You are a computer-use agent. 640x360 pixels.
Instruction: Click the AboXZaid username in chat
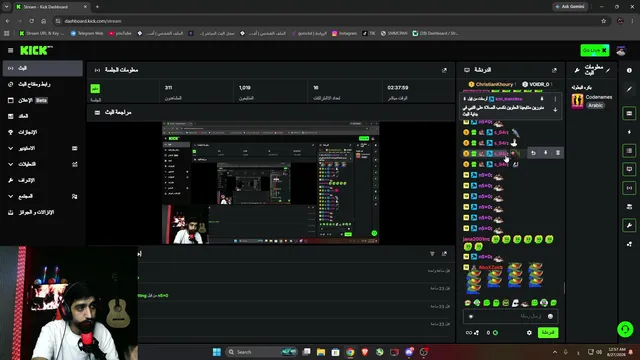pyautogui.click(x=491, y=267)
